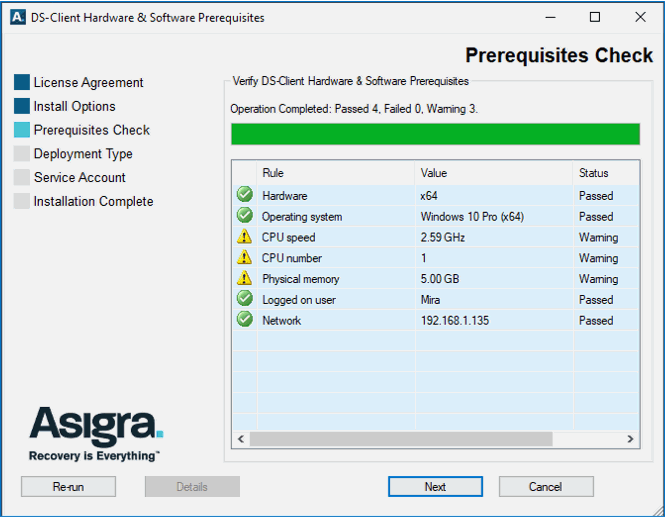This screenshot has height=517, width=665.
Task: Click the warning icon beside Physical memory
Action: tap(244, 278)
